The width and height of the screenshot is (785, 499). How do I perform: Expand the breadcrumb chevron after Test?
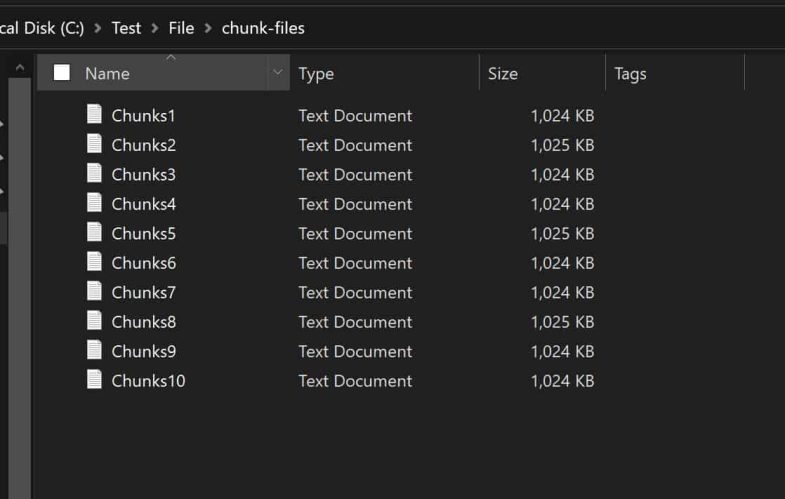(x=155, y=28)
